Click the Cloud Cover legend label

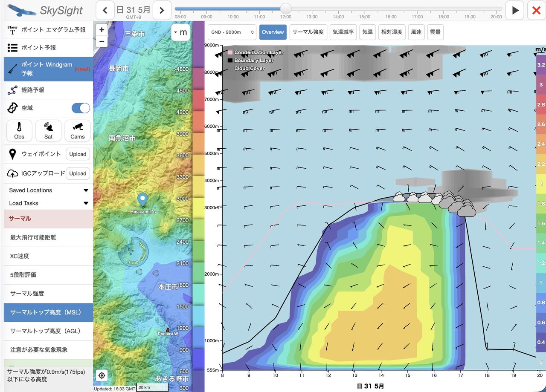pyautogui.click(x=250, y=69)
